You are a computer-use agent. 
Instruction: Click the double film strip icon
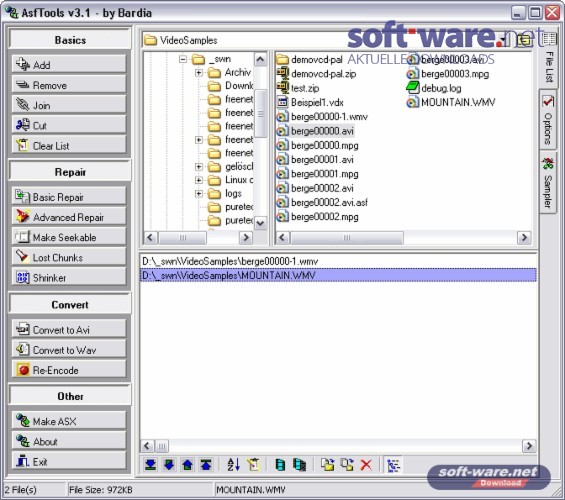coord(299,465)
